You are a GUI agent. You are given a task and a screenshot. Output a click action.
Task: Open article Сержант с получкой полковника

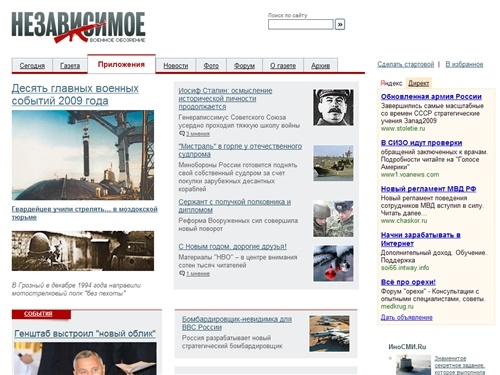tap(235, 206)
